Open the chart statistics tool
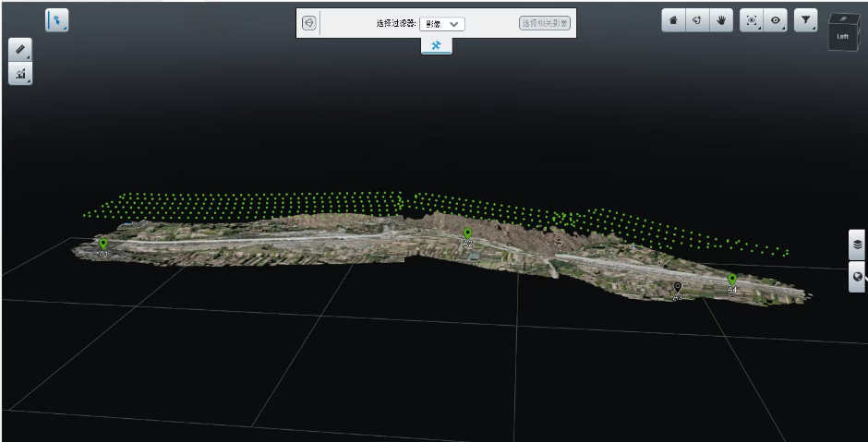Screen dimensions: 868x442 point(19,75)
